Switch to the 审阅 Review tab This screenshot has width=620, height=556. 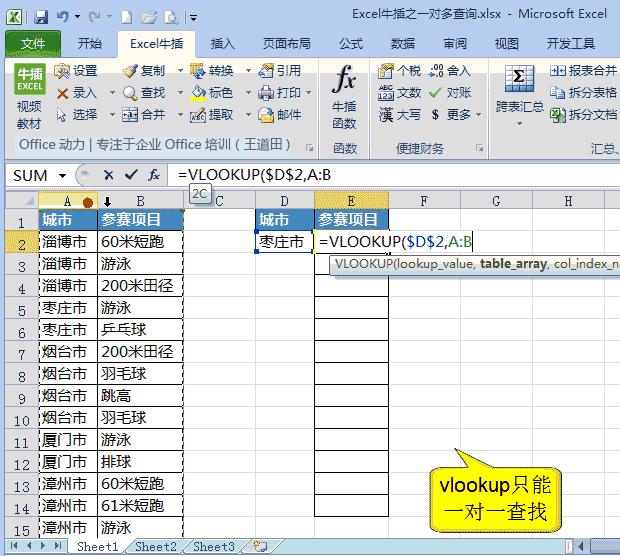(x=455, y=43)
